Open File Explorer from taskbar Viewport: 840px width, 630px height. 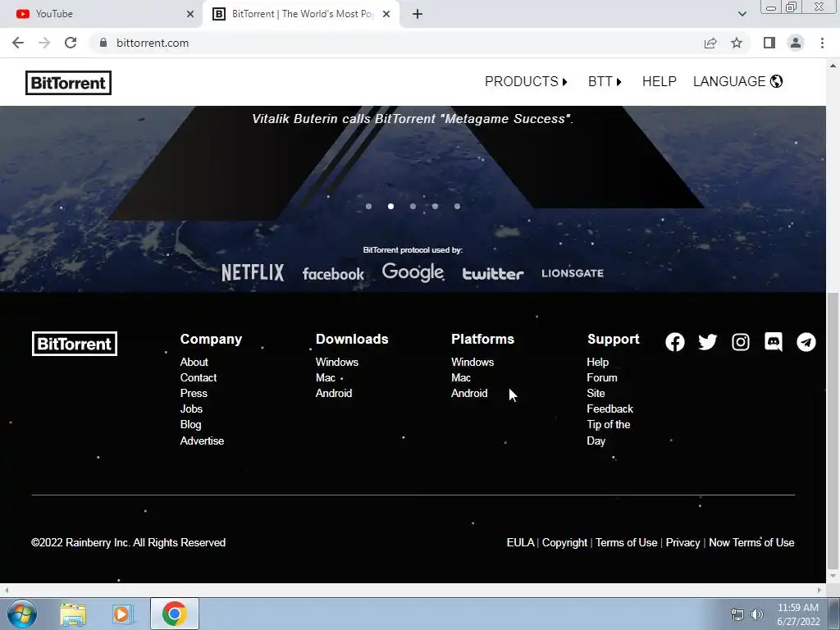coord(73,614)
